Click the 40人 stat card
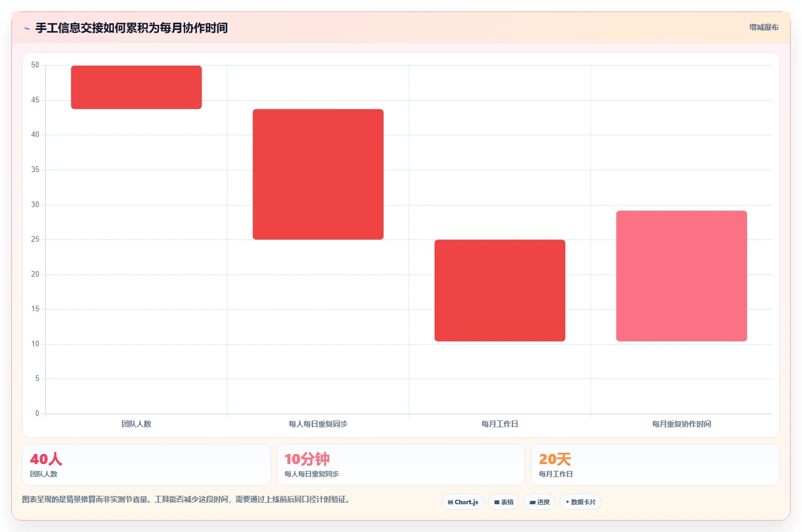This screenshot has width=802, height=532. point(147,465)
